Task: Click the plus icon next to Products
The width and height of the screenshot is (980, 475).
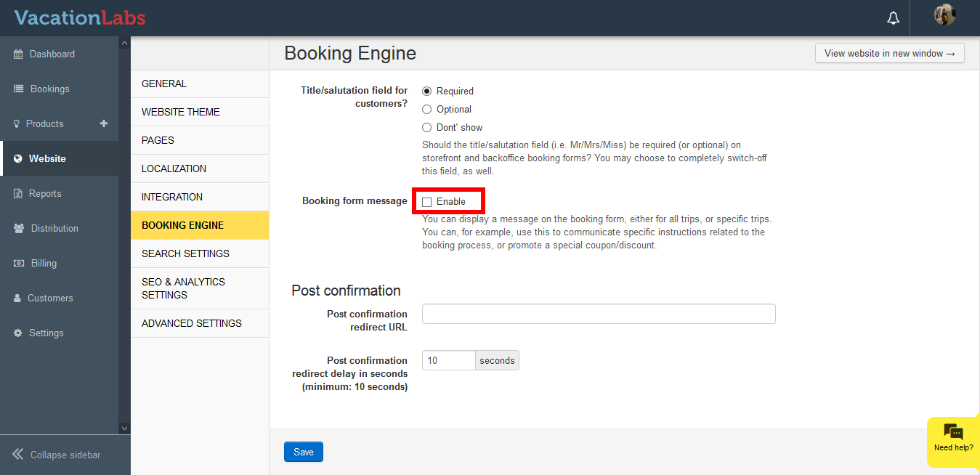Action: pyautogui.click(x=104, y=123)
